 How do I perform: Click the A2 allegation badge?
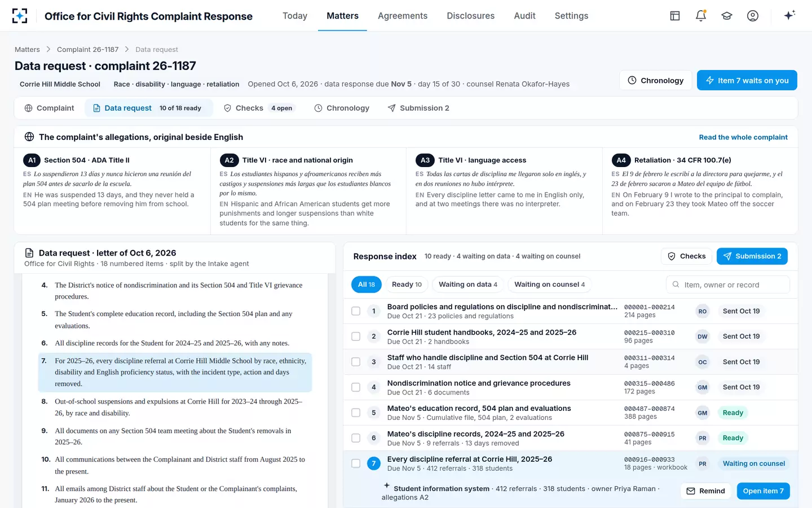click(x=229, y=160)
